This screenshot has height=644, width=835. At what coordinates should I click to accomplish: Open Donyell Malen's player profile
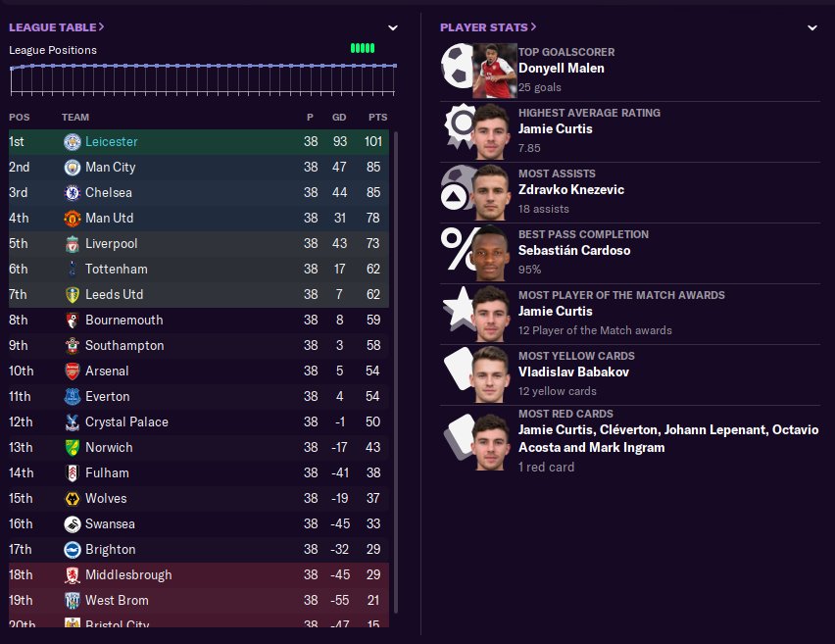point(562,69)
